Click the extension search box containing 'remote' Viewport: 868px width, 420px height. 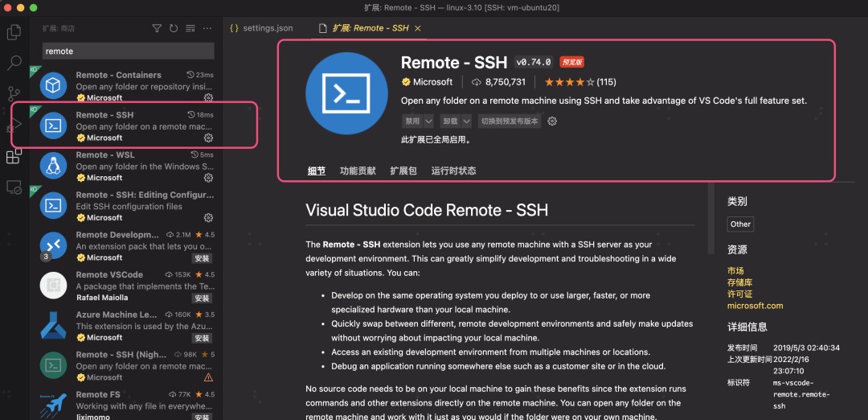[x=128, y=51]
